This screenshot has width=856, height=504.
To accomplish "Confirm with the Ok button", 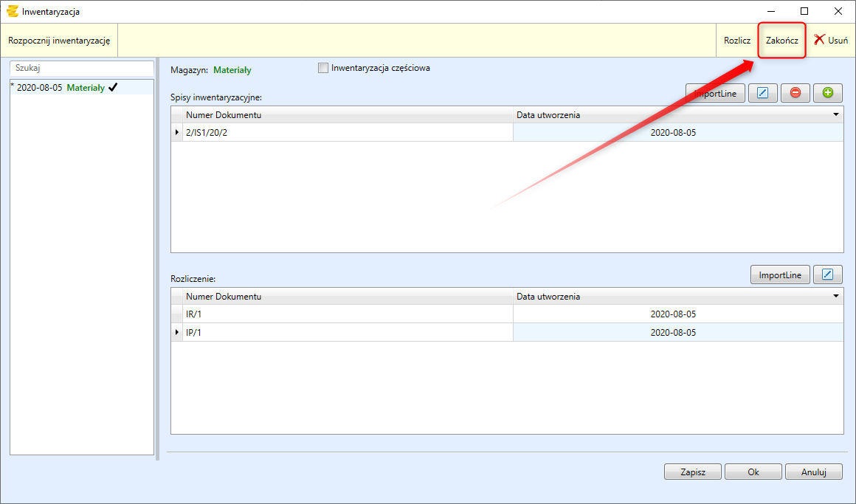I will 753,472.
